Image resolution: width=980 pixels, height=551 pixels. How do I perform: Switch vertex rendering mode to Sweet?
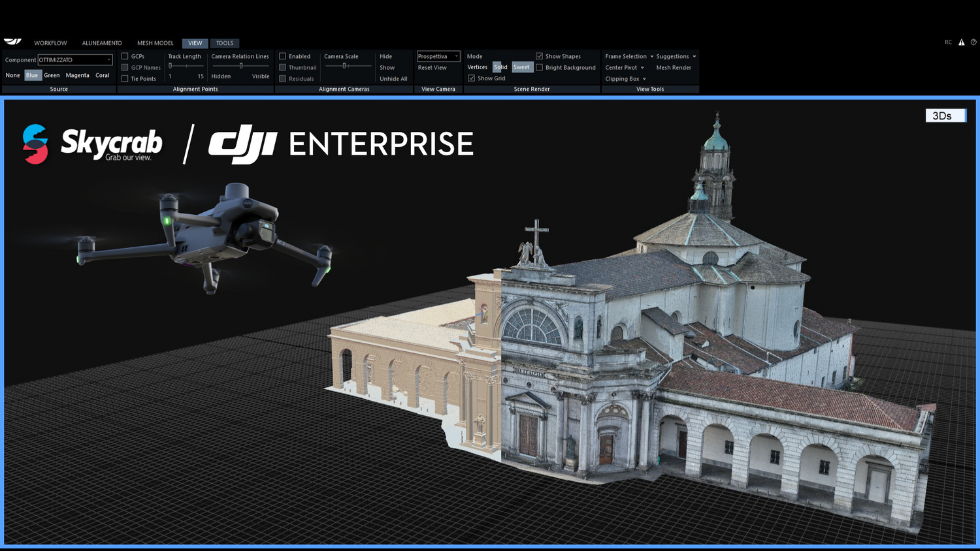[521, 67]
